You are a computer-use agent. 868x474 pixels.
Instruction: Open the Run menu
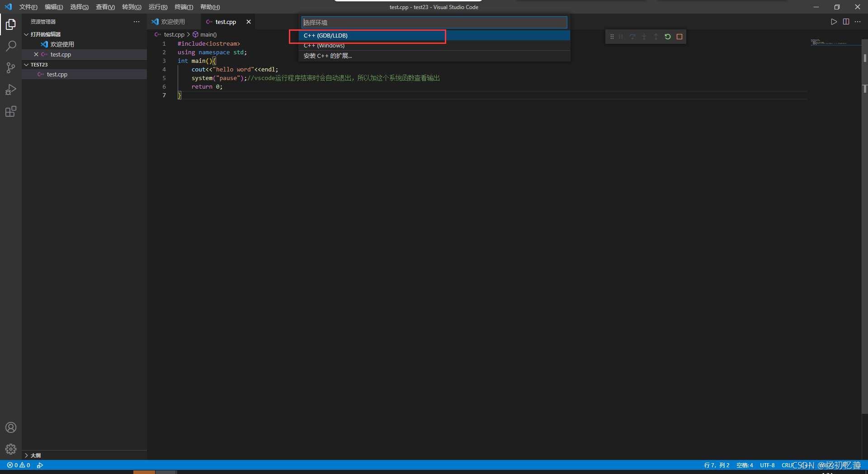pyautogui.click(x=158, y=7)
